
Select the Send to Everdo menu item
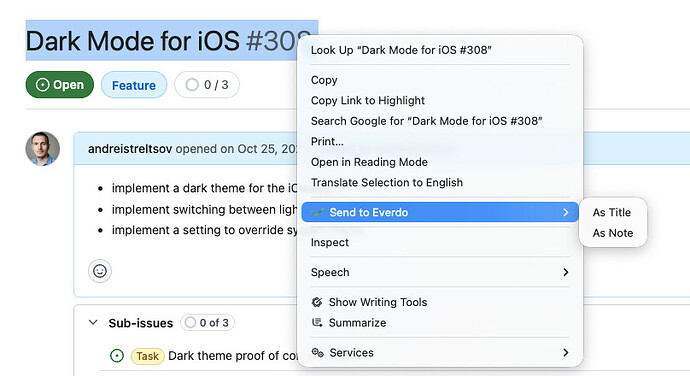[440, 212]
